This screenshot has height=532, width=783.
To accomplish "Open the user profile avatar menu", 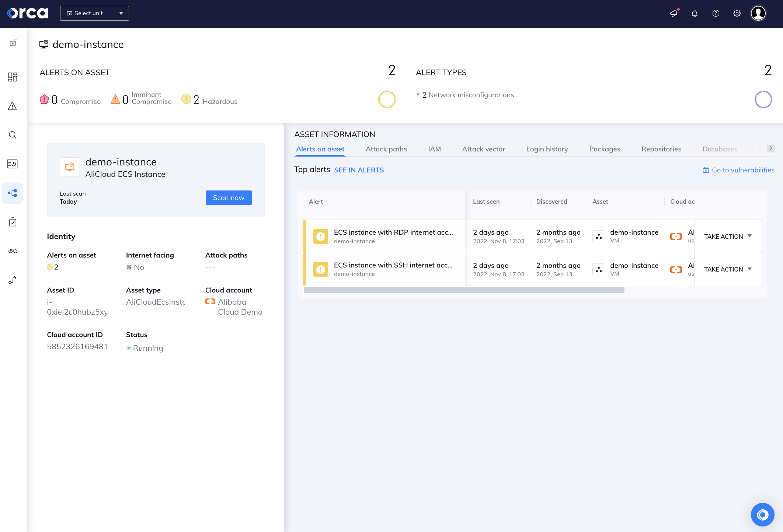I will [758, 13].
